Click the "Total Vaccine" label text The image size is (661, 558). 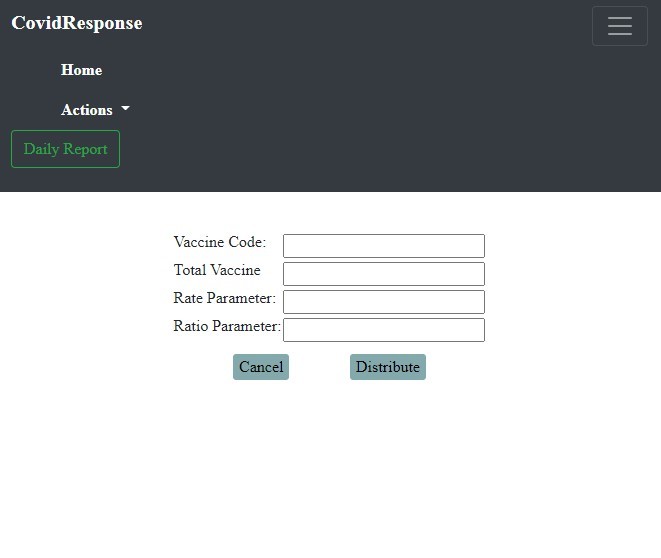217,270
